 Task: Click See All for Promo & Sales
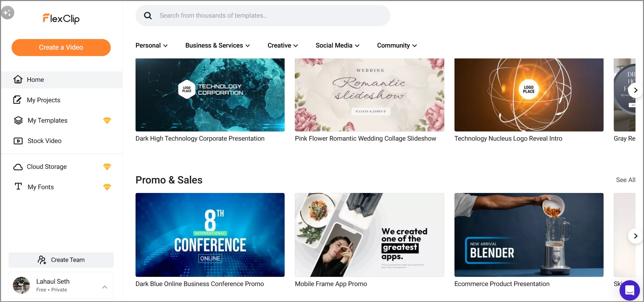click(x=626, y=180)
